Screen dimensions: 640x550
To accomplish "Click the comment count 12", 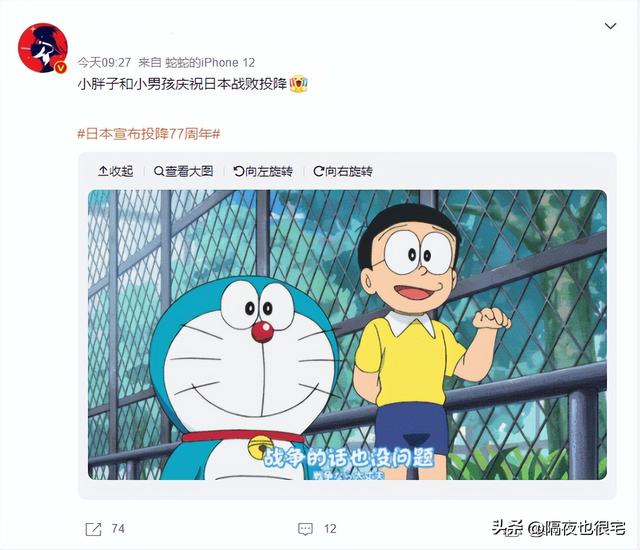I will [330, 529].
